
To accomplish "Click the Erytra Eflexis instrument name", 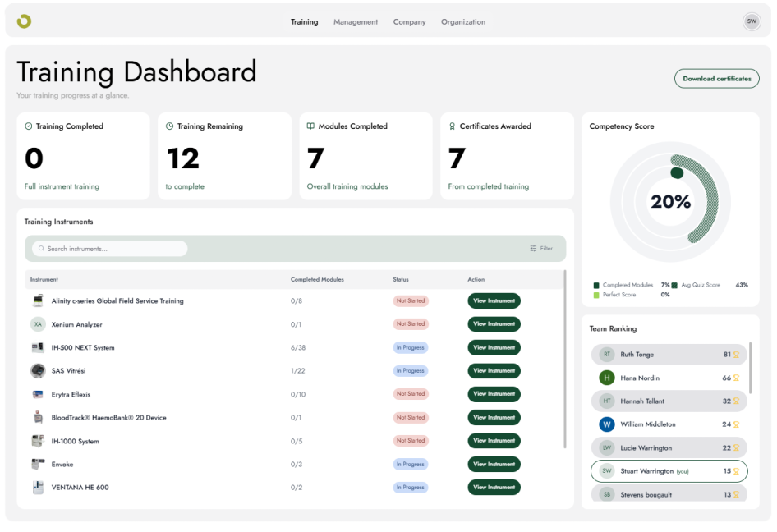I will pos(71,394).
